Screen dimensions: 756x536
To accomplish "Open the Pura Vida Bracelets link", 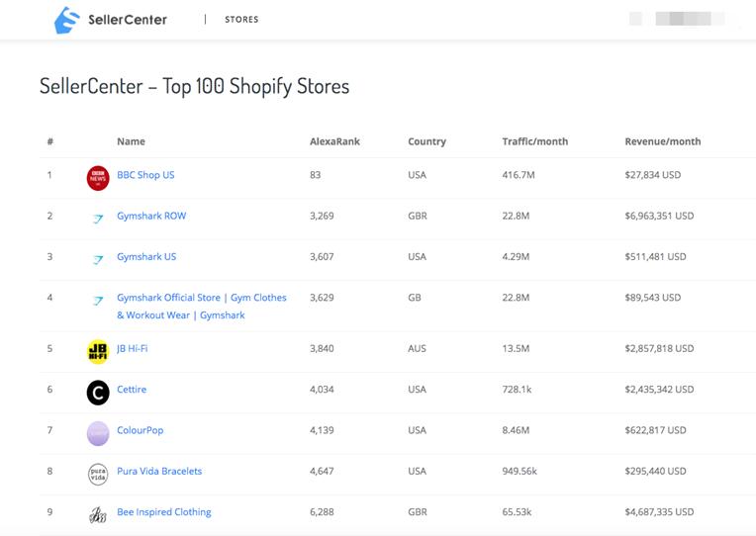I will click(x=159, y=471).
